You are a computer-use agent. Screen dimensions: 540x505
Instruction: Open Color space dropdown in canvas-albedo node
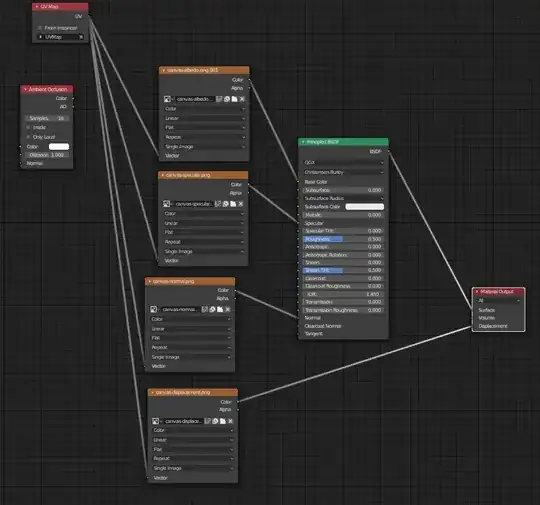(205, 109)
